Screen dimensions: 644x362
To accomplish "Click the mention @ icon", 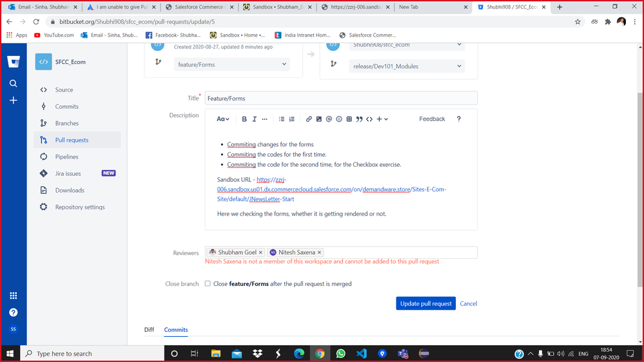I will [329, 119].
